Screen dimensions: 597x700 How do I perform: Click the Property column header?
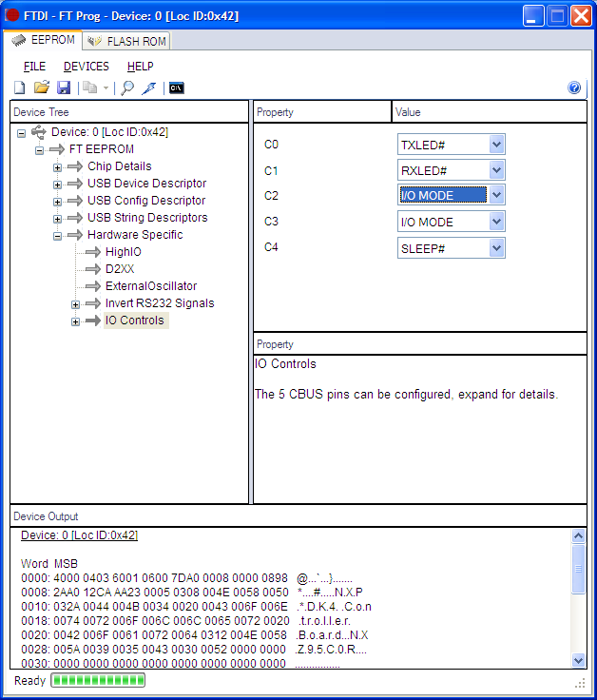[322, 112]
